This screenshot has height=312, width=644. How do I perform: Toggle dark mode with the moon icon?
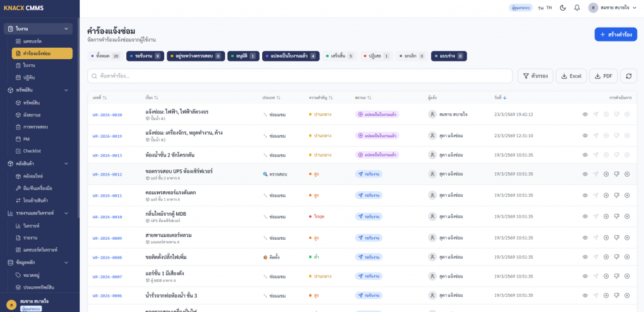tap(563, 8)
